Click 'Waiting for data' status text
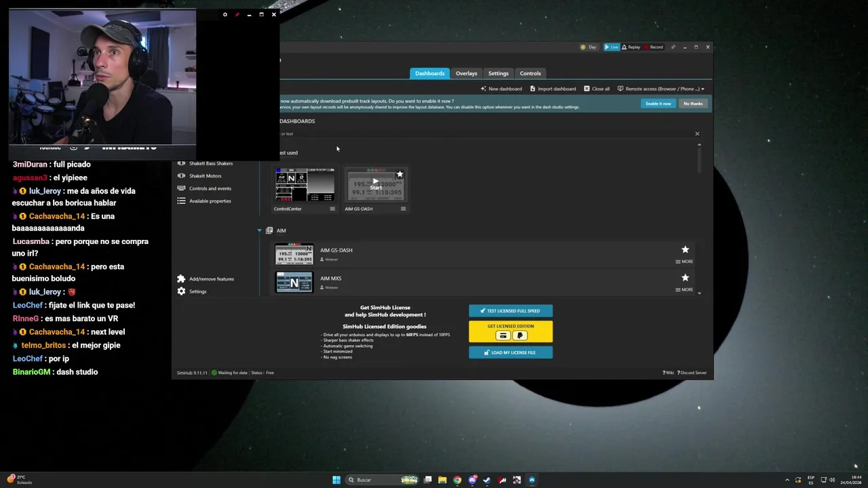868x488 pixels. [x=233, y=373]
